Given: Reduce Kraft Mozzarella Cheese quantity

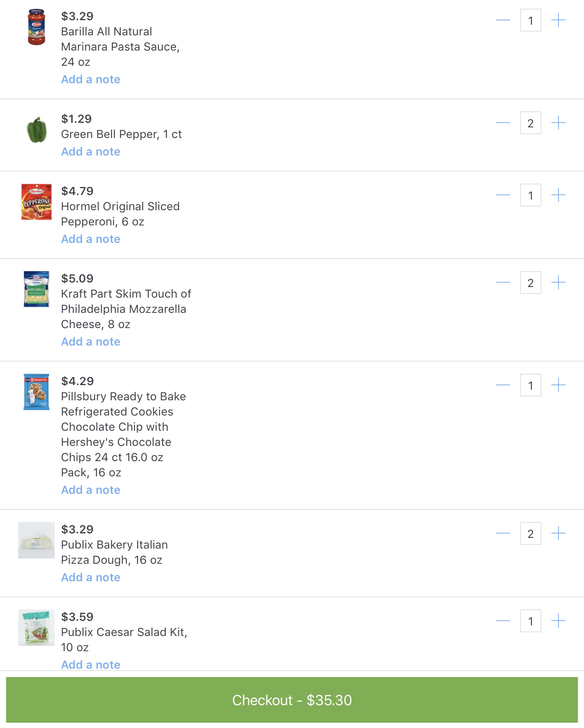Looking at the screenshot, I should click(x=503, y=282).
